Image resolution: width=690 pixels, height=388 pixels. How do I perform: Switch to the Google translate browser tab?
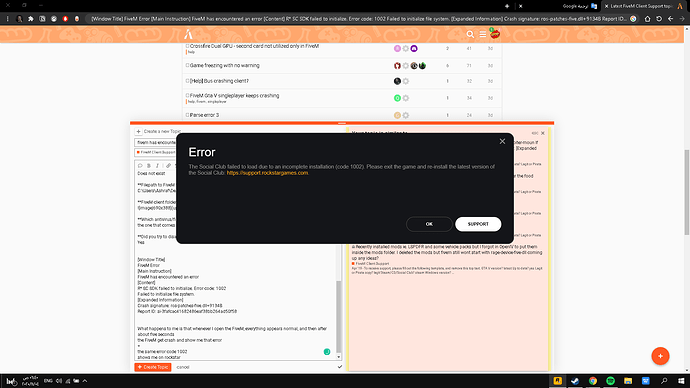click(579, 6)
